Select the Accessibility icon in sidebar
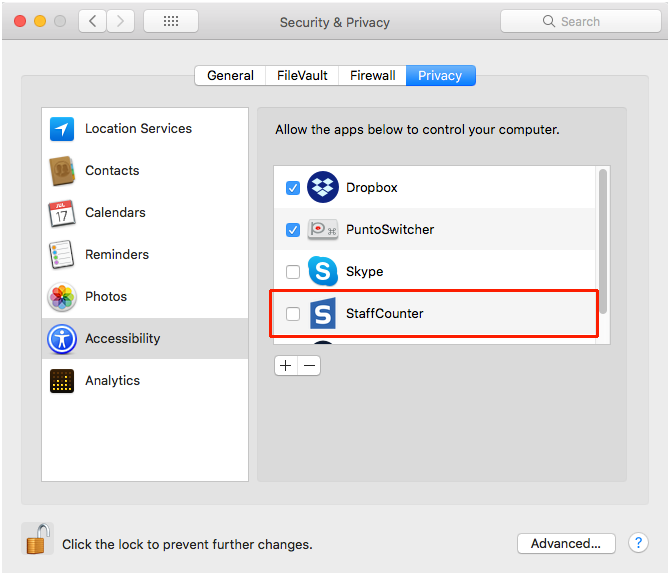The width and height of the screenshot is (670, 575). (62, 339)
